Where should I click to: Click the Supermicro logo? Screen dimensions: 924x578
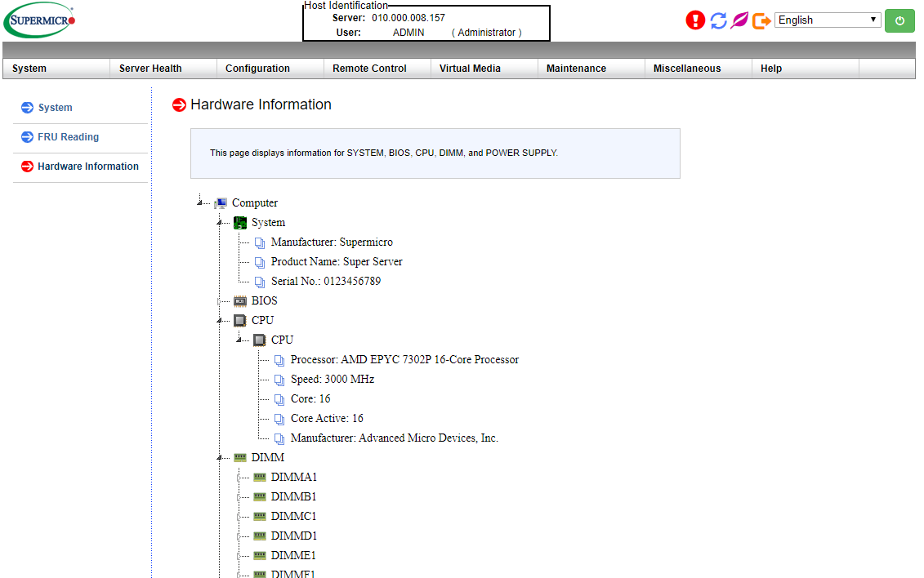point(39,20)
